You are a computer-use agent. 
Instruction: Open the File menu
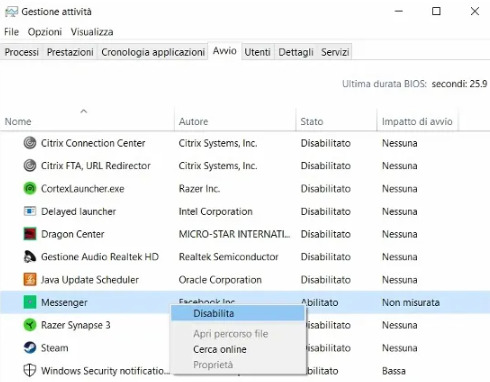[11, 32]
